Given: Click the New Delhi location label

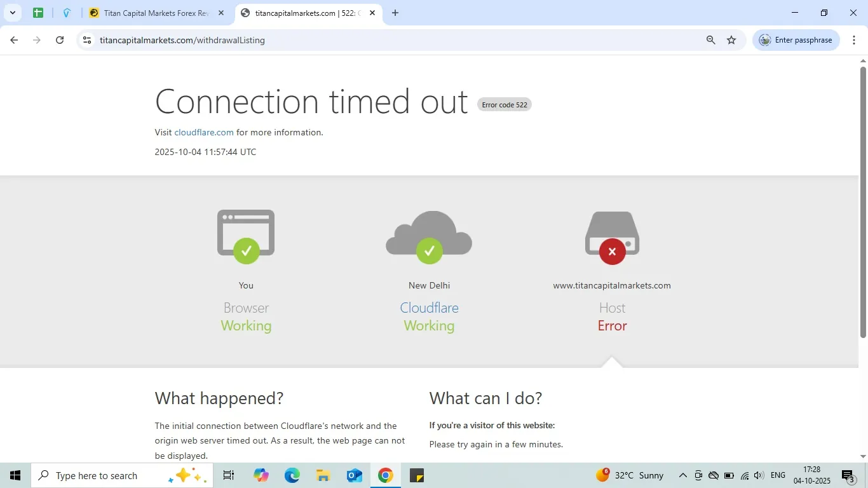Looking at the screenshot, I should coord(429,285).
